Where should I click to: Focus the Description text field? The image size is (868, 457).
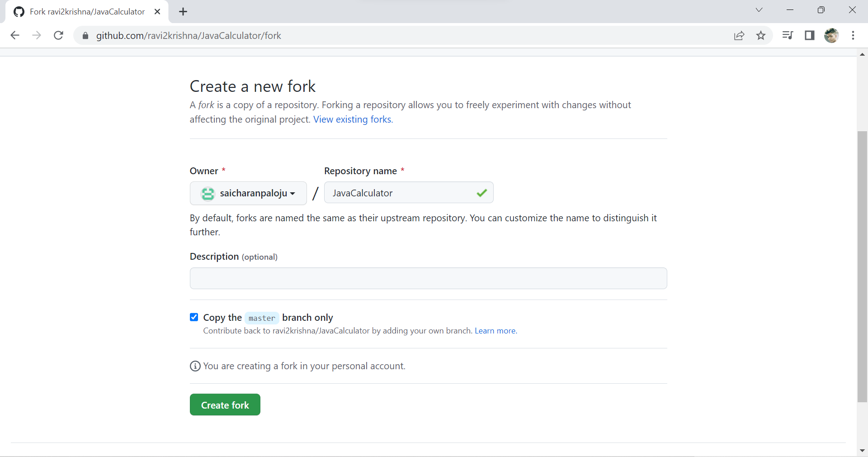[x=428, y=278]
